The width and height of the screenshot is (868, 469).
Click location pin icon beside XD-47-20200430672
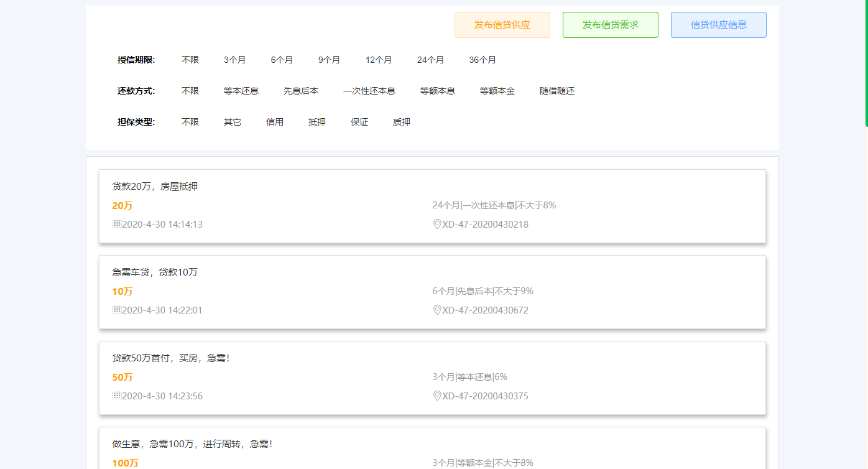pos(436,310)
